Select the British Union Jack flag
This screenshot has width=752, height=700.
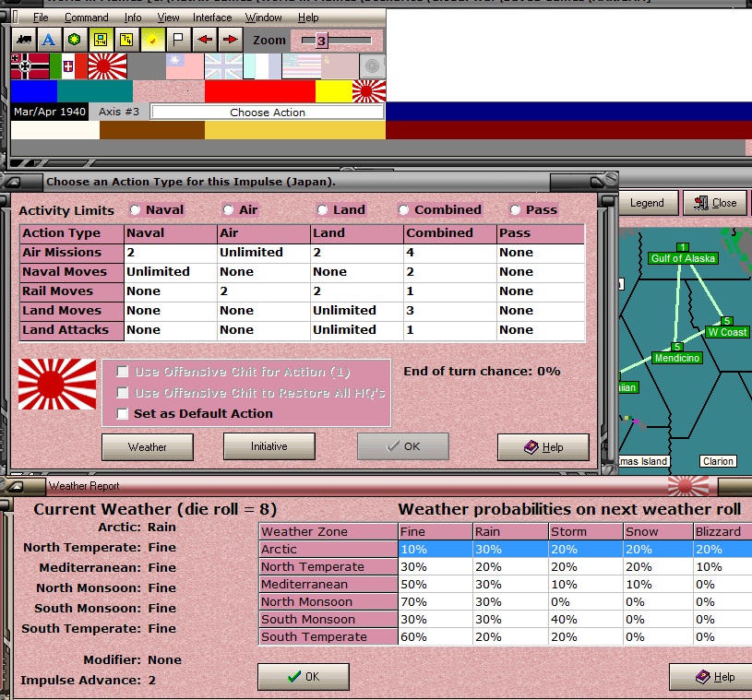(x=223, y=66)
